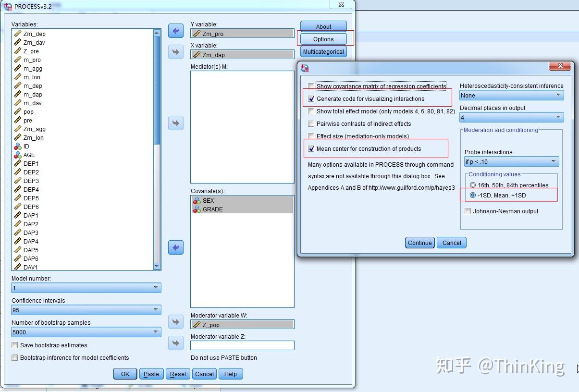The width and height of the screenshot is (579, 392).
Task: Select the Zm_dep variable in the list
Action: (35, 34)
